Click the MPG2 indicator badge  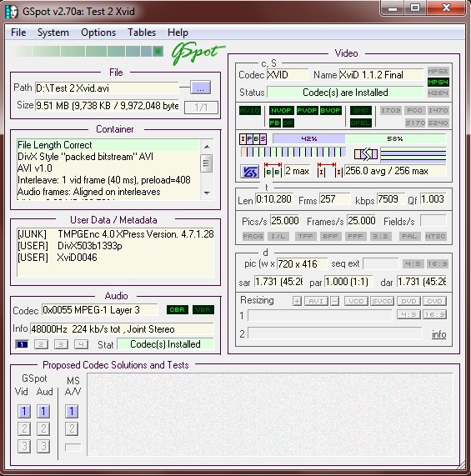tap(438, 72)
